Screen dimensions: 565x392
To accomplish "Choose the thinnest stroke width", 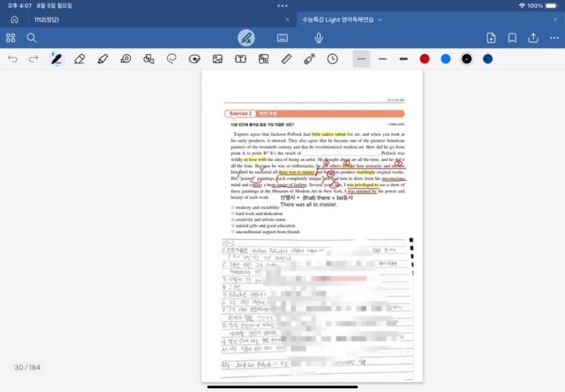I will coord(361,58).
